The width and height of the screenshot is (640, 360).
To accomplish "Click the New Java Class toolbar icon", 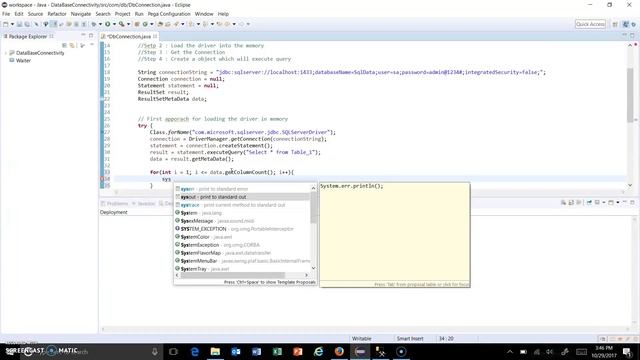I will (145, 24).
